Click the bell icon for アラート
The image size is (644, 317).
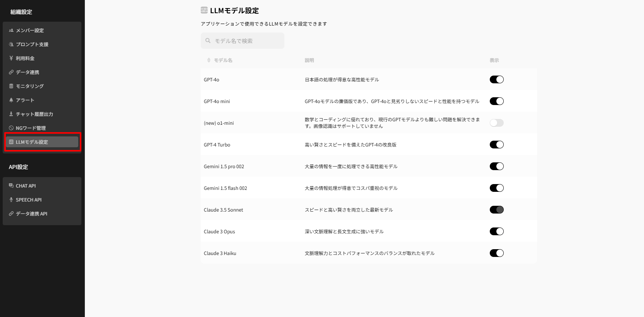[11, 100]
